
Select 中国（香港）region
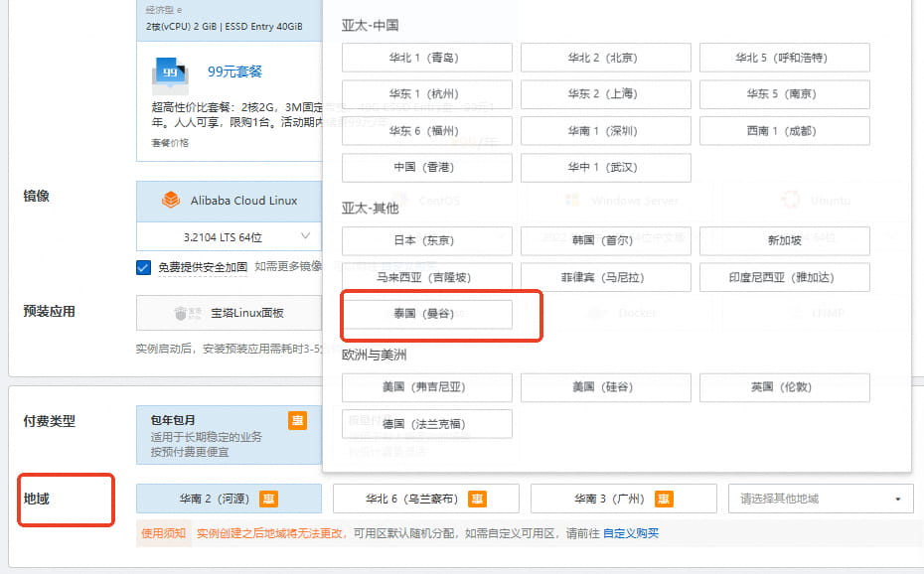point(426,167)
